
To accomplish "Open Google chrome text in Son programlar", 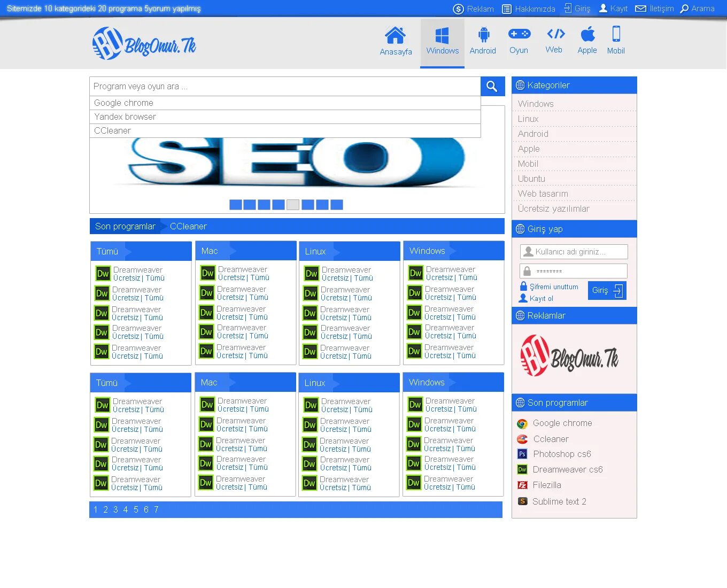I will pyautogui.click(x=562, y=423).
